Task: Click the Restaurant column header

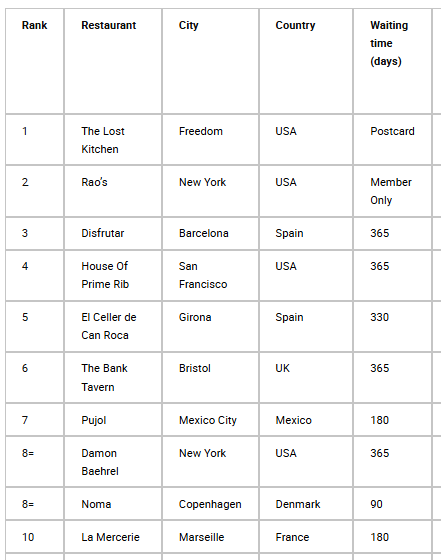Action: click(109, 25)
